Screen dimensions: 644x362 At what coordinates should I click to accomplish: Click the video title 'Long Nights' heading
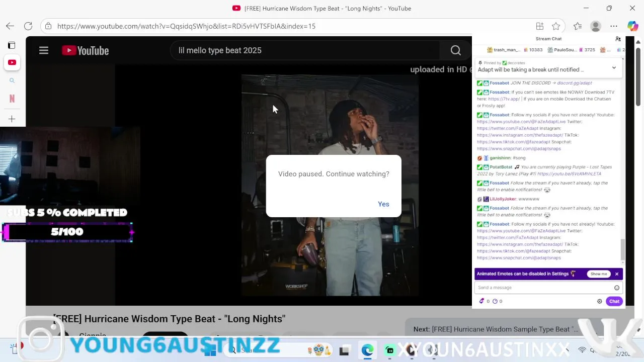click(169, 319)
